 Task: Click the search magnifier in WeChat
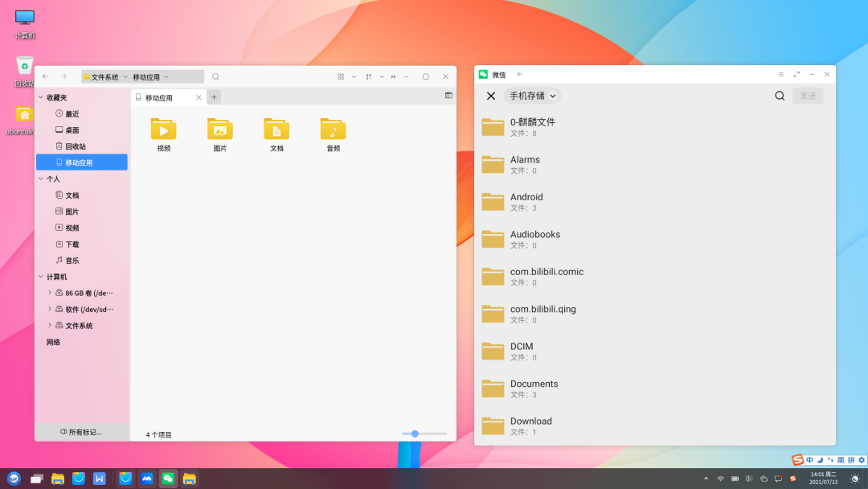[779, 95]
